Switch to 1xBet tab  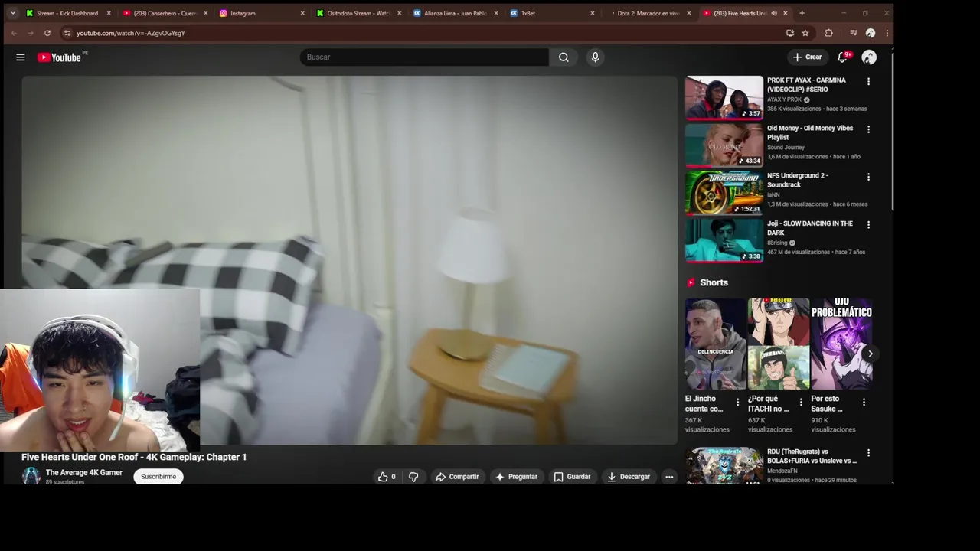click(x=550, y=13)
